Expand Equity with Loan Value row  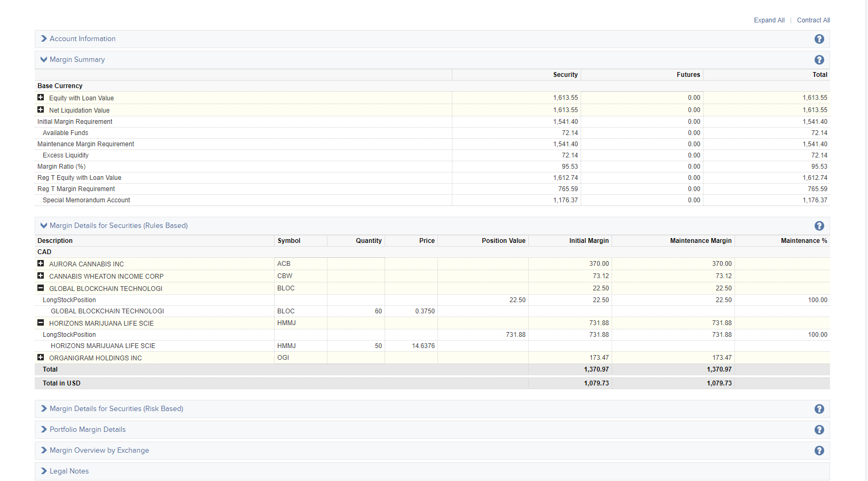click(x=41, y=97)
